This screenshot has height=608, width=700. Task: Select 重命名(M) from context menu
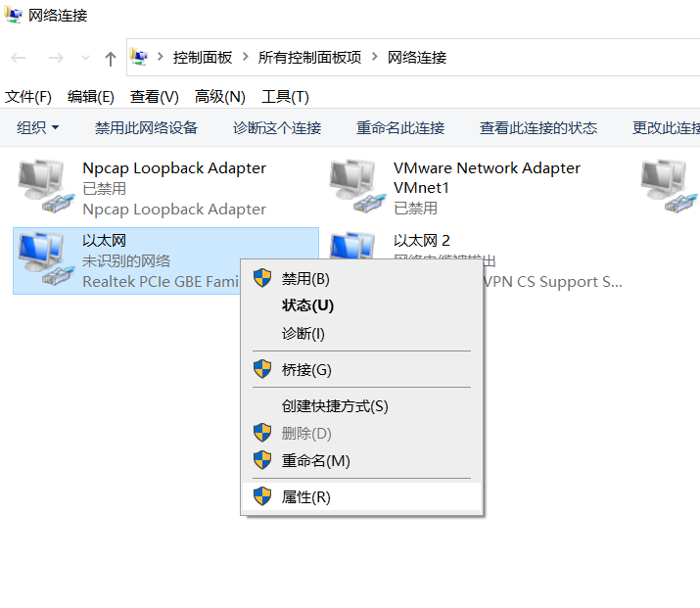click(361, 461)
